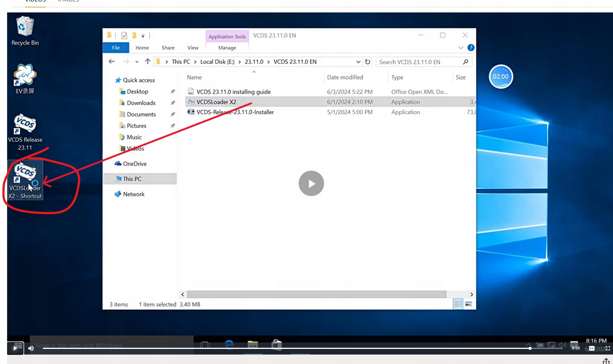Click the play button in the video control bar
This screenshot has width=613, height=364.
pyautogui.click(x=15, y=348)
